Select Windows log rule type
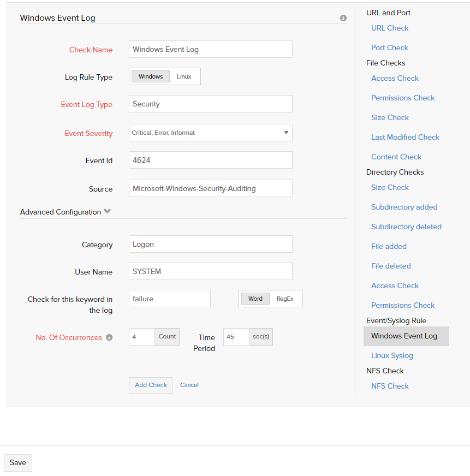This screenshot has width=470, height=476. 151,76
